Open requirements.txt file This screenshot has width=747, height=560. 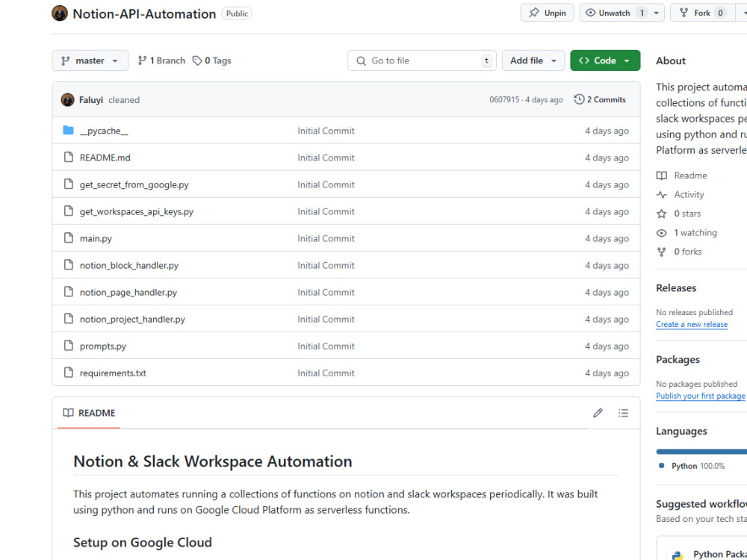(113, 373)
